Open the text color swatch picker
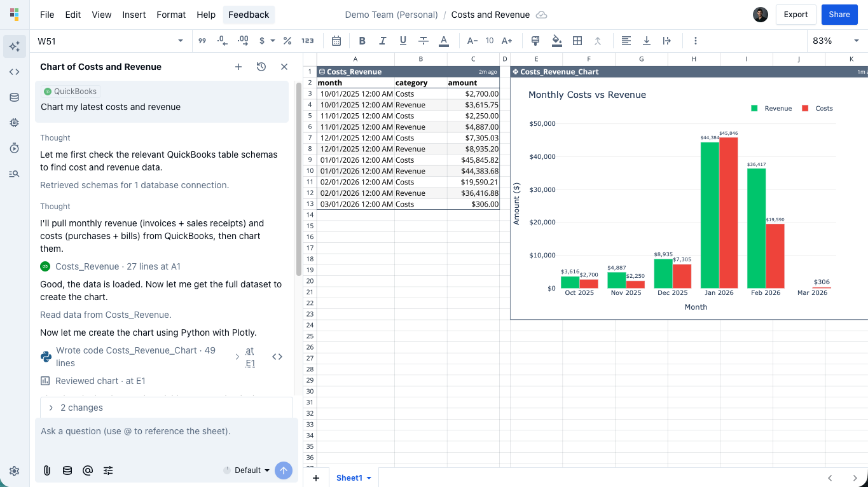Screen dimensions: 868x487 [x=443, y=41]
